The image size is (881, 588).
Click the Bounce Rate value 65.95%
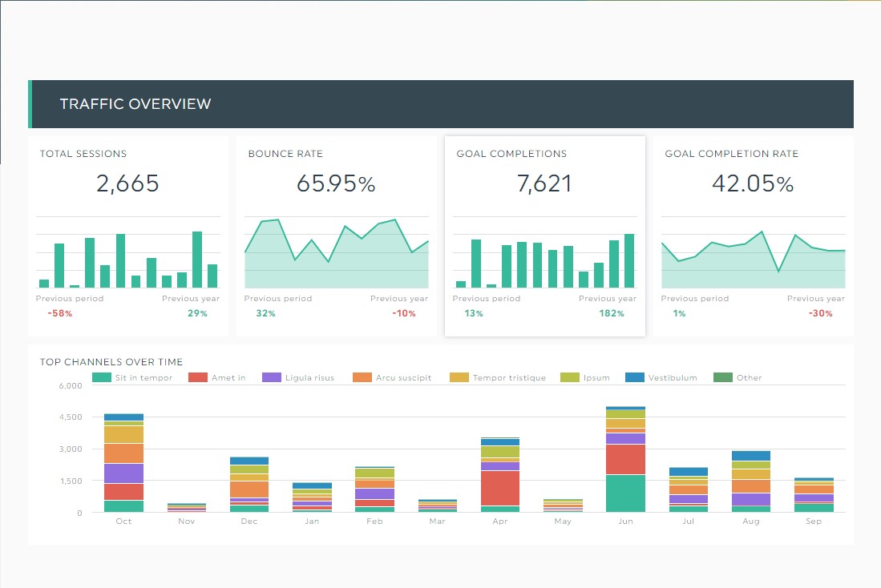pos(336,183)
